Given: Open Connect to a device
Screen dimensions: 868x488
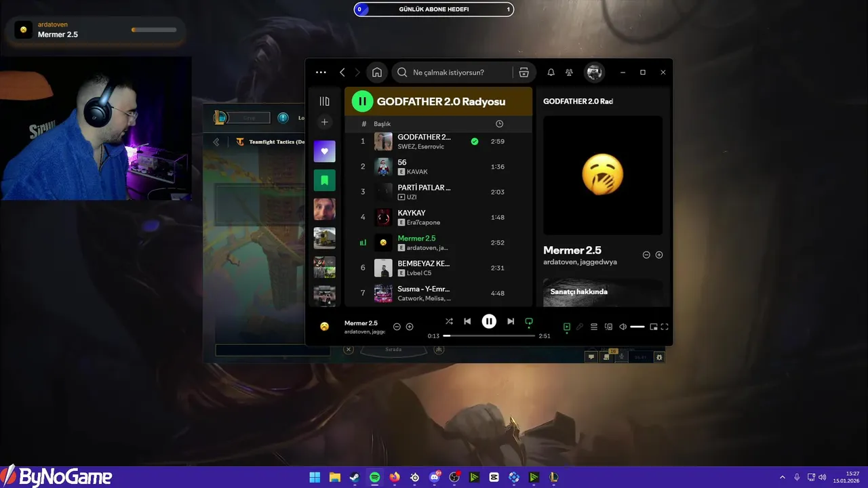Looking at the screenshot, I should (x=608, y=327).
